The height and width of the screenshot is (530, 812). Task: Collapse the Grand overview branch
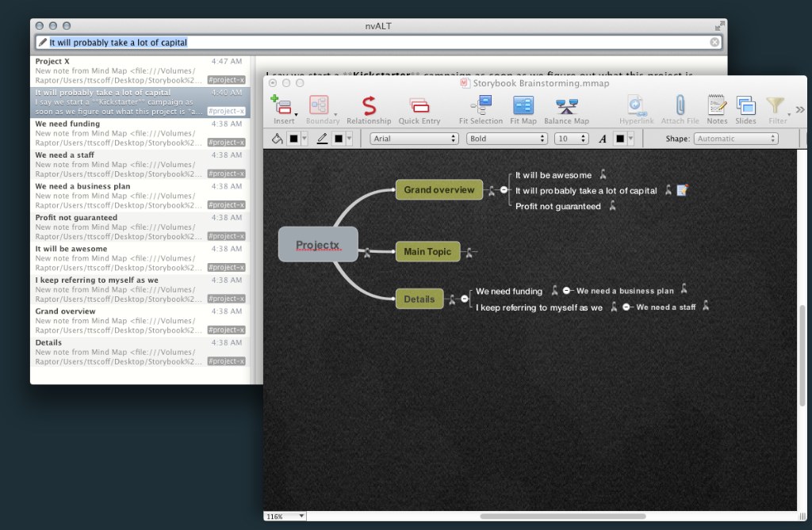(504, 190)
